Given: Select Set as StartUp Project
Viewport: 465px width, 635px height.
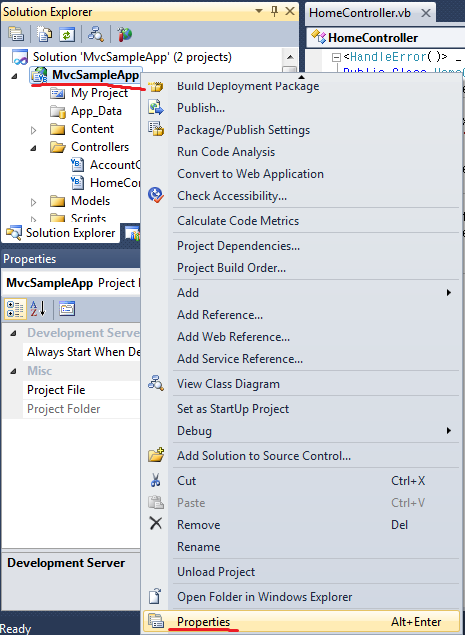Looking at the screenshot, I should [233, 408].
